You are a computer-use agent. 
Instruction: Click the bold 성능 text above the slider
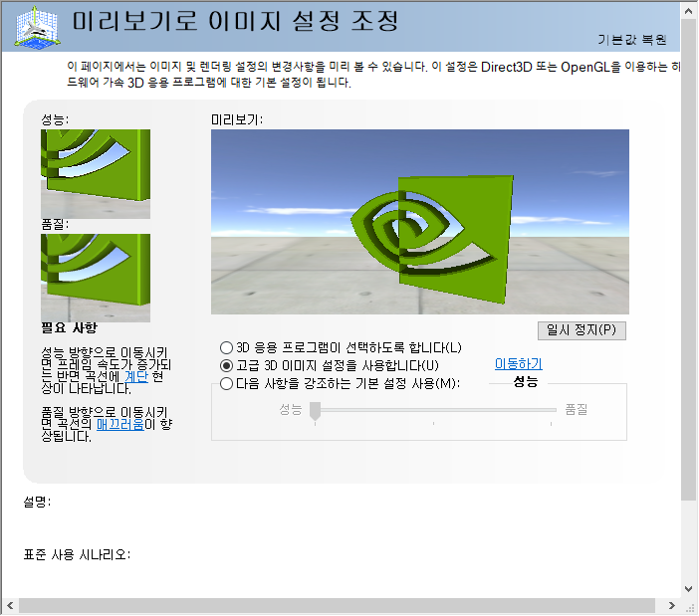(526, 382)
